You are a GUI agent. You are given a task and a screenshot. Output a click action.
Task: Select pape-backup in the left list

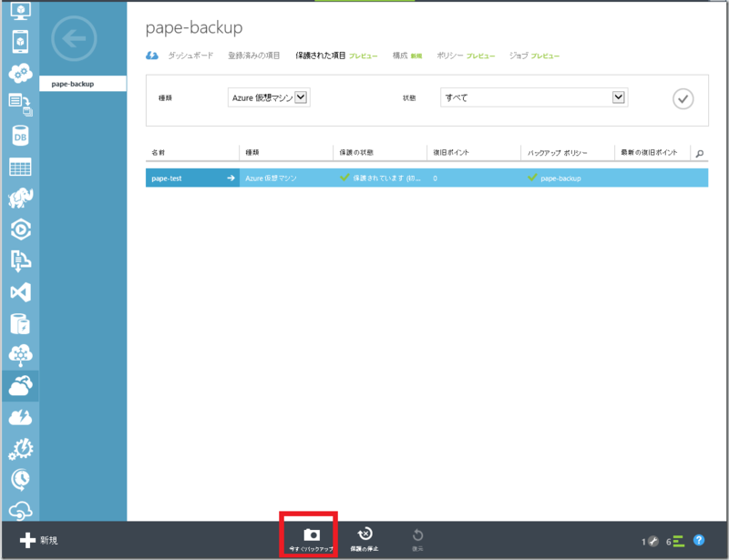83,84
